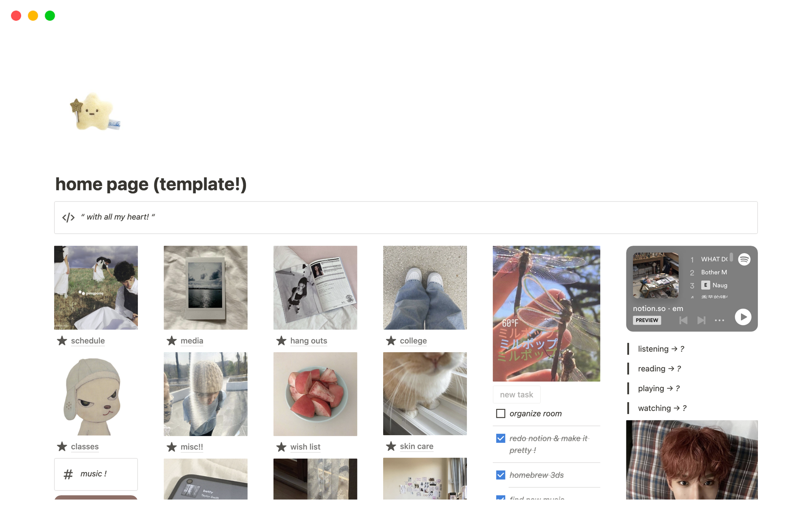
Task: Click the dragonfly image thumbnail
Action: pyautogui.click(x=546, y=314)
